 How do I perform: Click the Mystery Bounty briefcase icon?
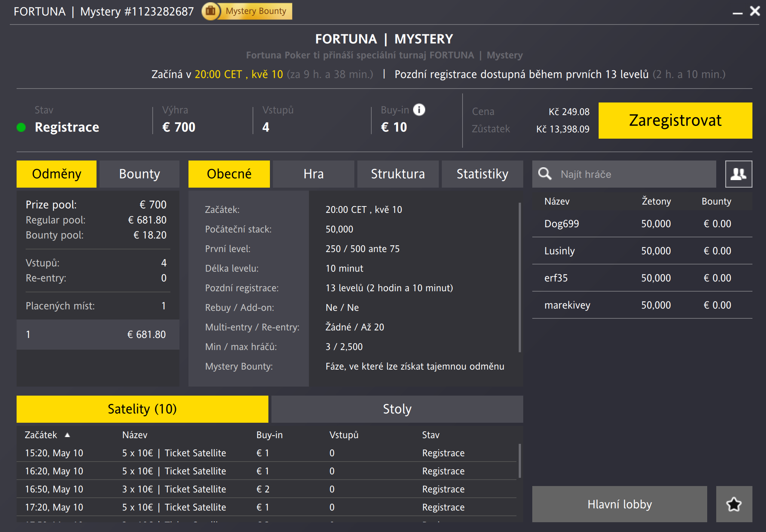point(210,11)
